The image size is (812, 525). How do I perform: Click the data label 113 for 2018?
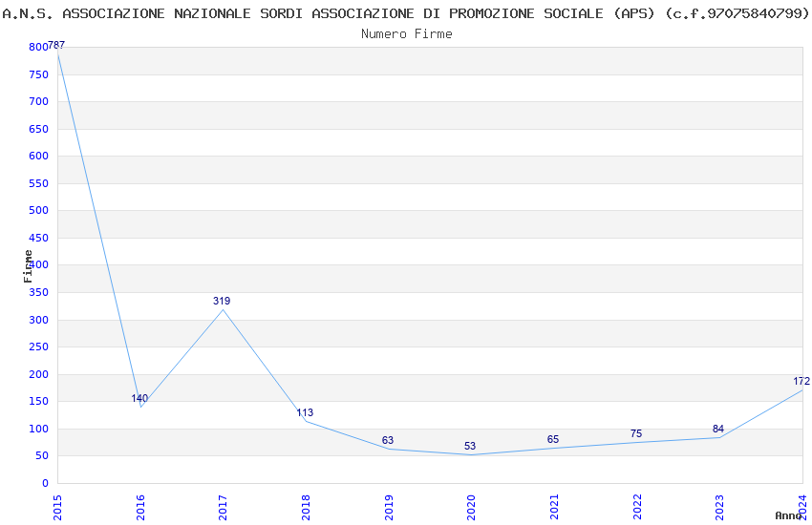(305, 412)
